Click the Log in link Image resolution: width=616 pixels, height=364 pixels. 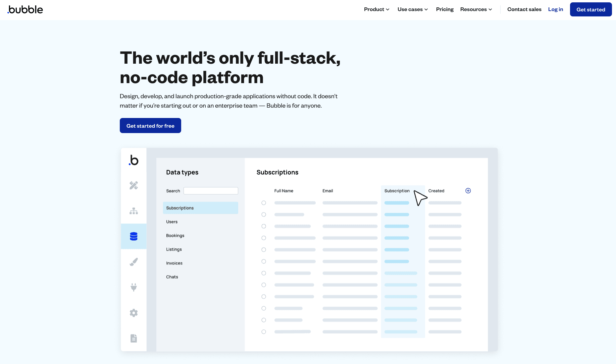[555, 9]
